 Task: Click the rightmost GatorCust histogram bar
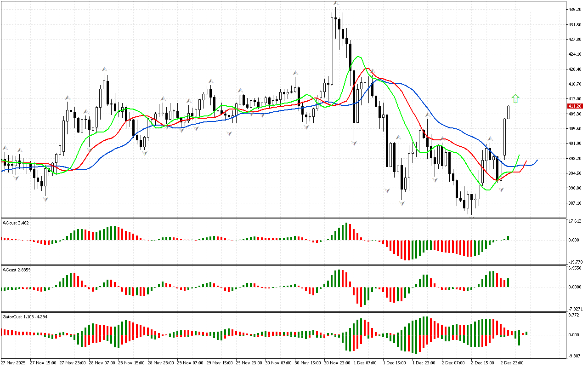coord(526,333)
